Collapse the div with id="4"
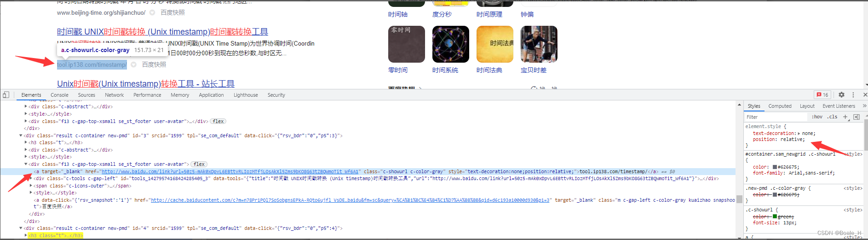This screenshot has width=868, height=240. pos(21,228)
